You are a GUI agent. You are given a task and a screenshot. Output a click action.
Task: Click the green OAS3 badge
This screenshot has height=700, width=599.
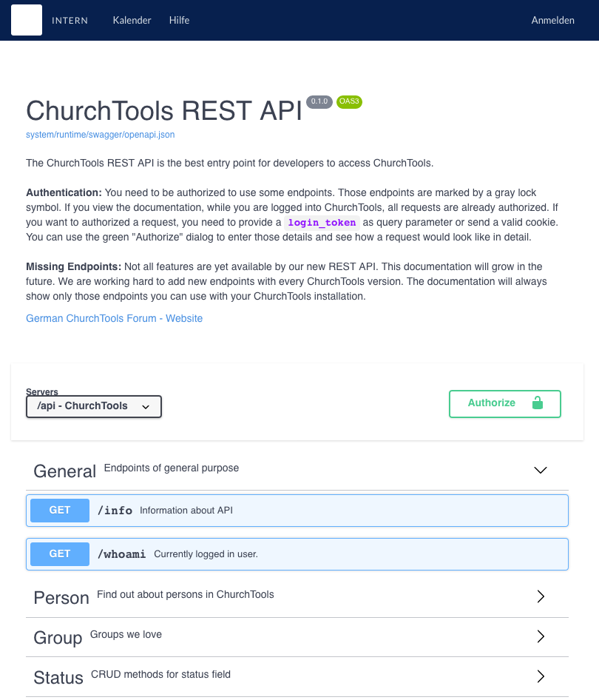tap(349, 101)
